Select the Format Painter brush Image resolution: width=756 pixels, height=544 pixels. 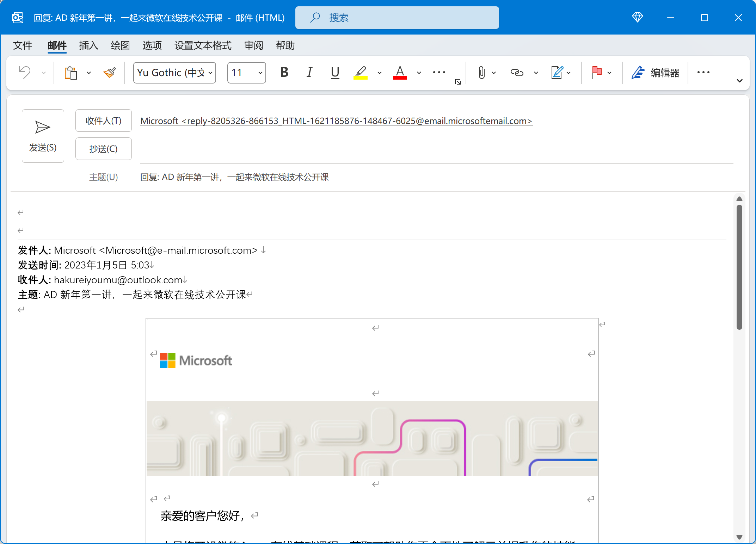pyautogui.click(x=110, y=73)
